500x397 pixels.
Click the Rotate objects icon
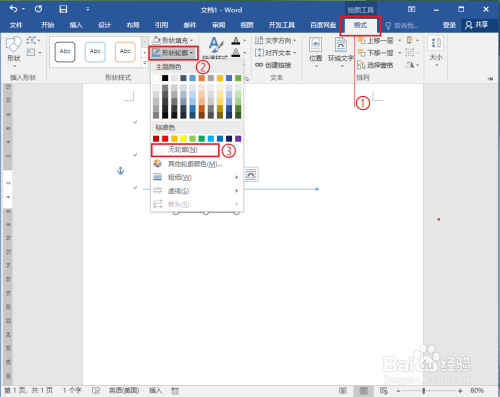tap(410, 65)
